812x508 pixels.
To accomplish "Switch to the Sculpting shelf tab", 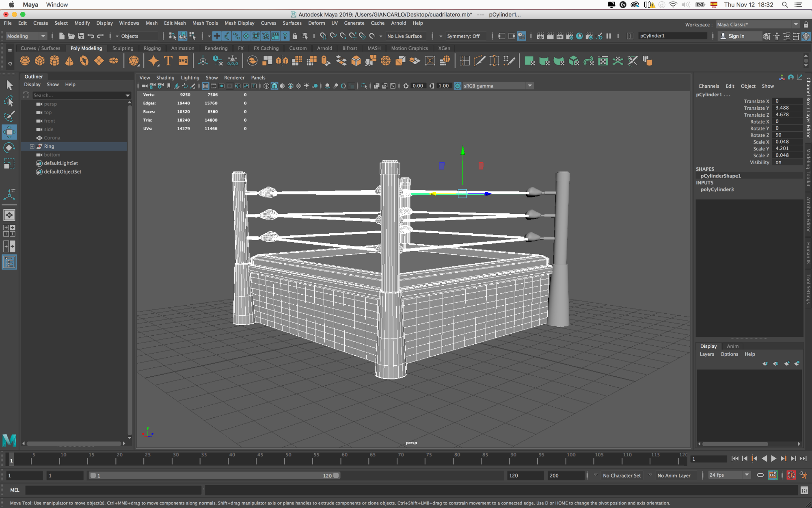I will click(x=123, y=48).
